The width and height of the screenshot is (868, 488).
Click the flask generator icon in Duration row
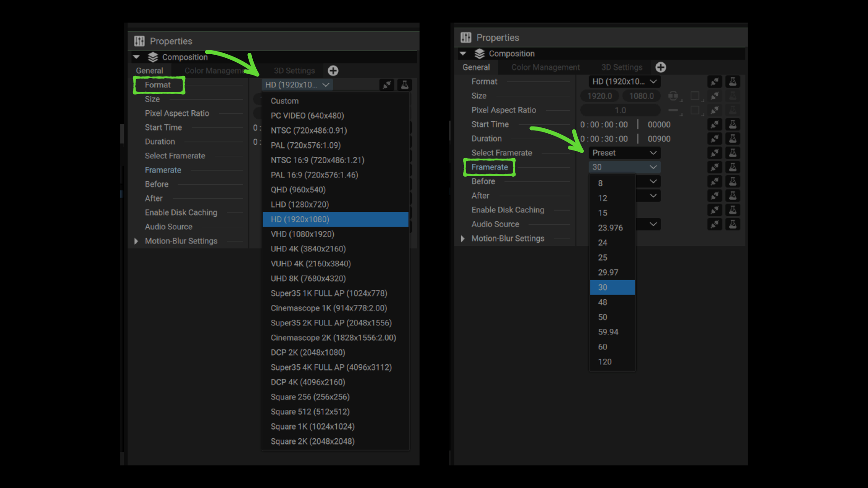(x=733, y=139)
